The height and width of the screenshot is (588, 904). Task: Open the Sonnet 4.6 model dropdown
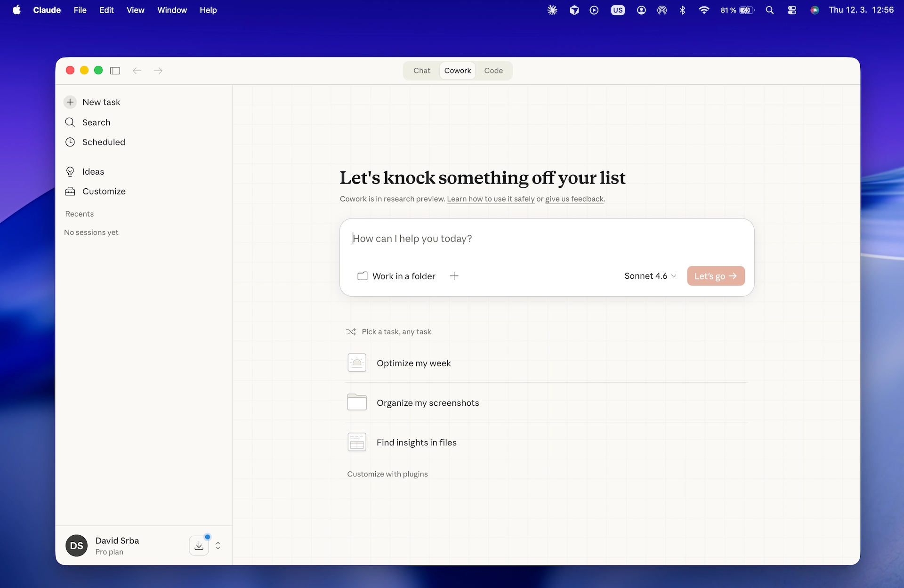(650, 276)
